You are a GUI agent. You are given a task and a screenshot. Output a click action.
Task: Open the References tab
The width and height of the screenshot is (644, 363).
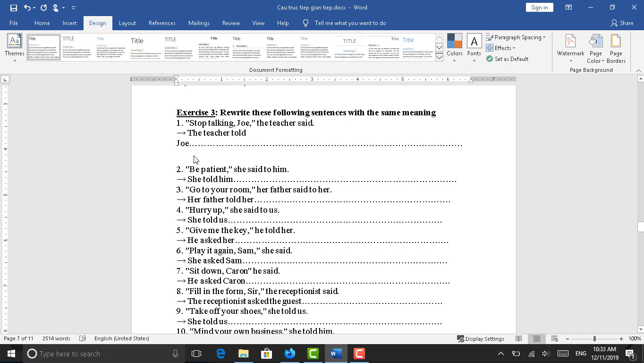click(162, 23)
